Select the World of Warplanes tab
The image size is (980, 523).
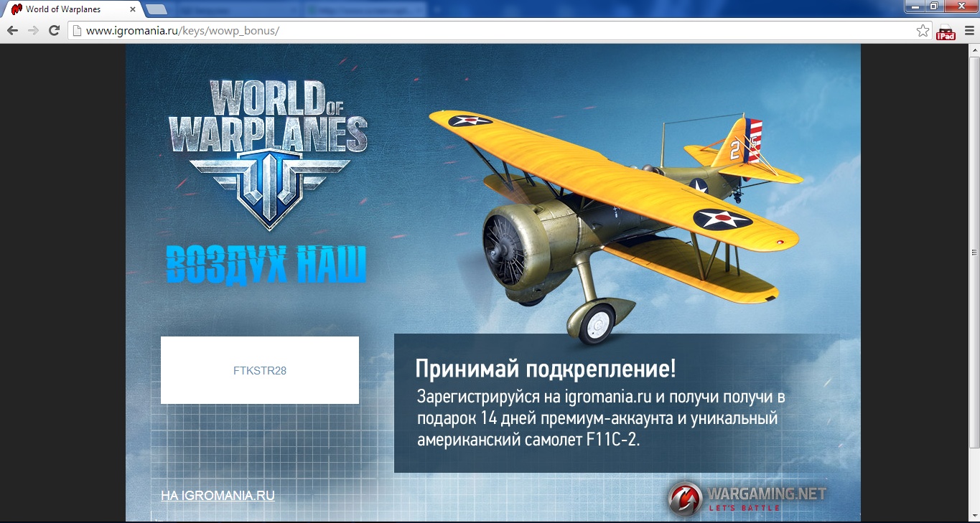click(72, 9)
